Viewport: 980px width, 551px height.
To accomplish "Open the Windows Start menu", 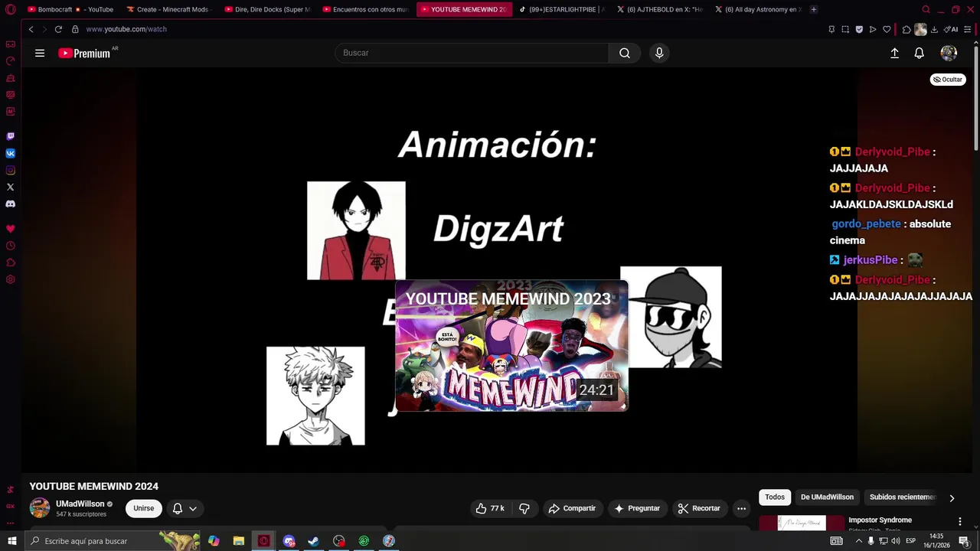I will click(11, 541).
